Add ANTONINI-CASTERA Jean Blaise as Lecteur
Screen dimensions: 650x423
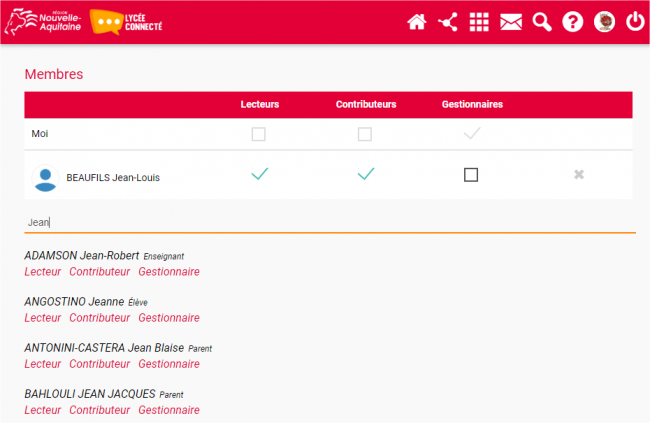pos(43,364)
